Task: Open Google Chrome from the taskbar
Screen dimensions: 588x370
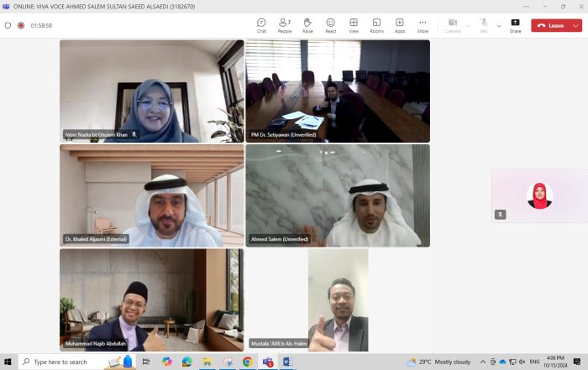Action: (x=248, y=362)
